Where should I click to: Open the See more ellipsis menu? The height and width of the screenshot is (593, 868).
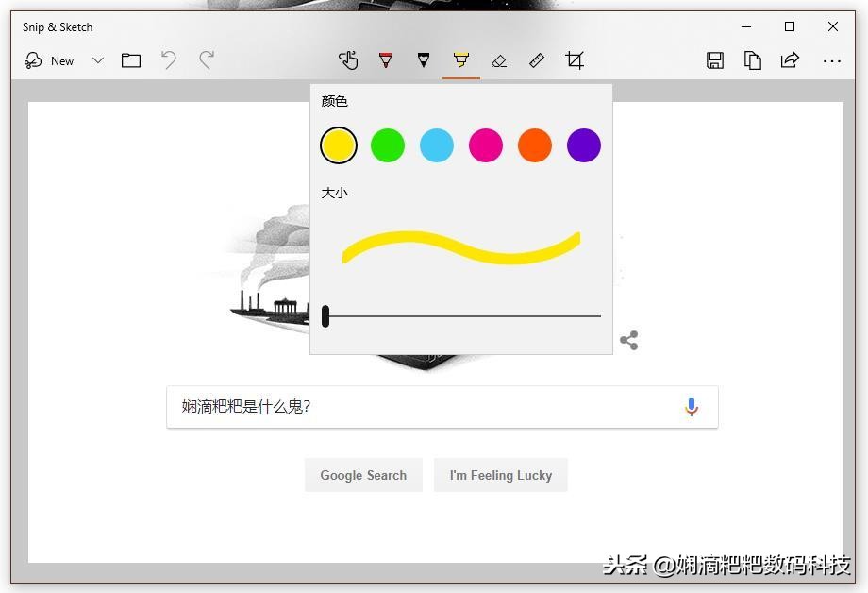coord(831,61)
